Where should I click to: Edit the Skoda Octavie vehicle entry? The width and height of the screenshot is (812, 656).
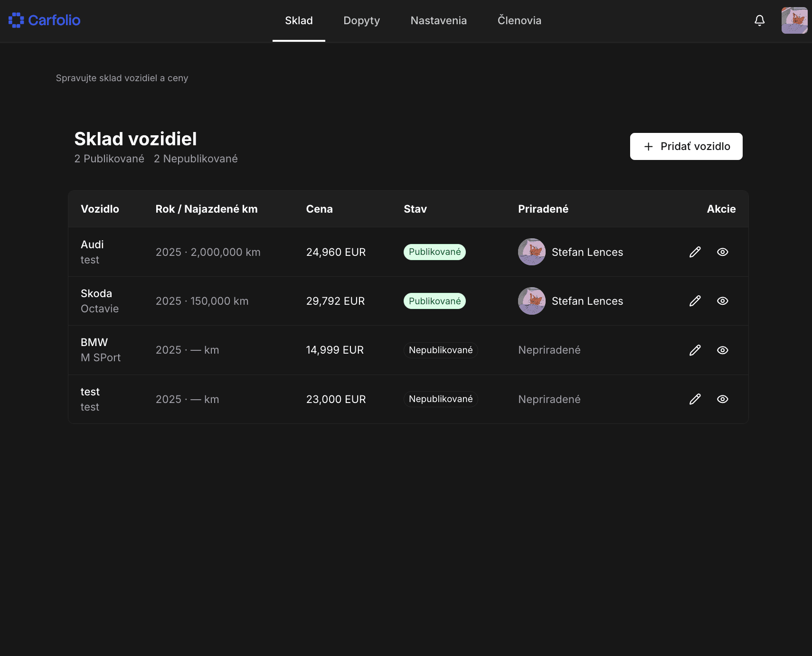[x=695, y=301]
